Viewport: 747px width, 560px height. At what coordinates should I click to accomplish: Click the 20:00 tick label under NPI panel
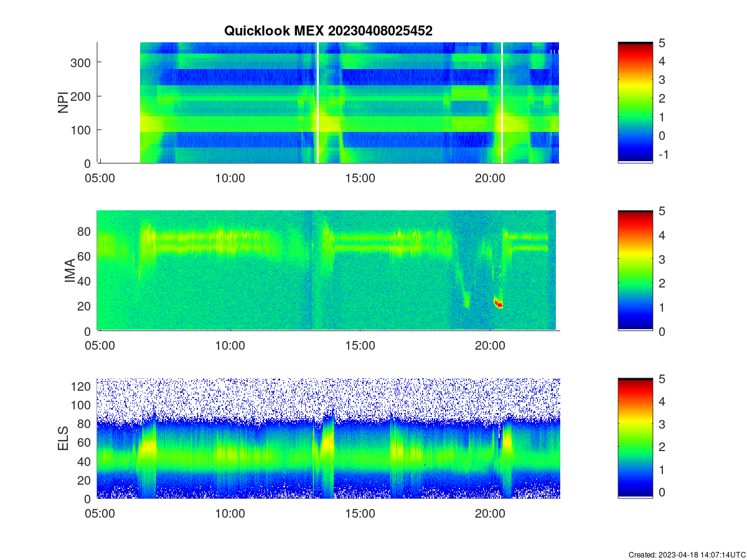(490, 178)
